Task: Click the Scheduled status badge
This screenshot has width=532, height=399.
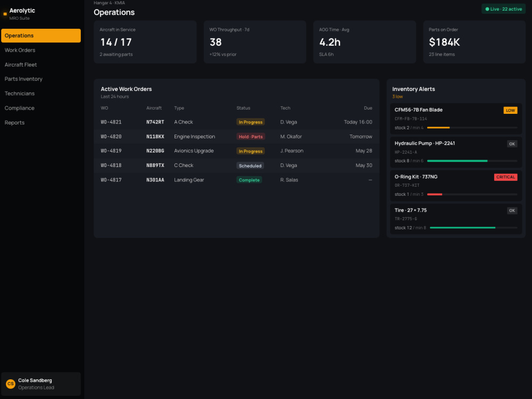Action: point(250,165)
